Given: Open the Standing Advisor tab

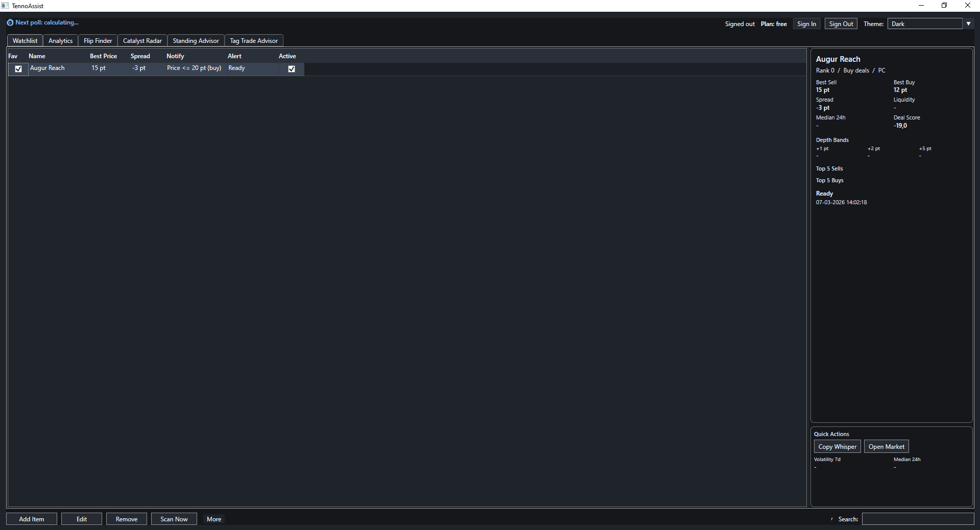Looking at the screenshot, I should point(196,40).
